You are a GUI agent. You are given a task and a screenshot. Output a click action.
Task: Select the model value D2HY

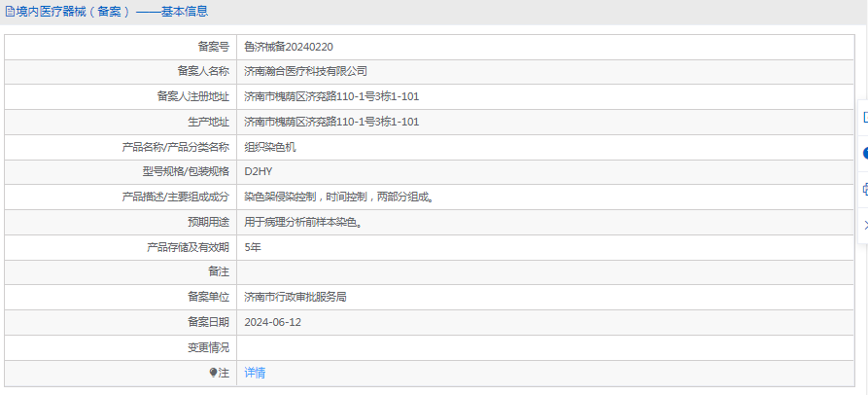[258, 172]
